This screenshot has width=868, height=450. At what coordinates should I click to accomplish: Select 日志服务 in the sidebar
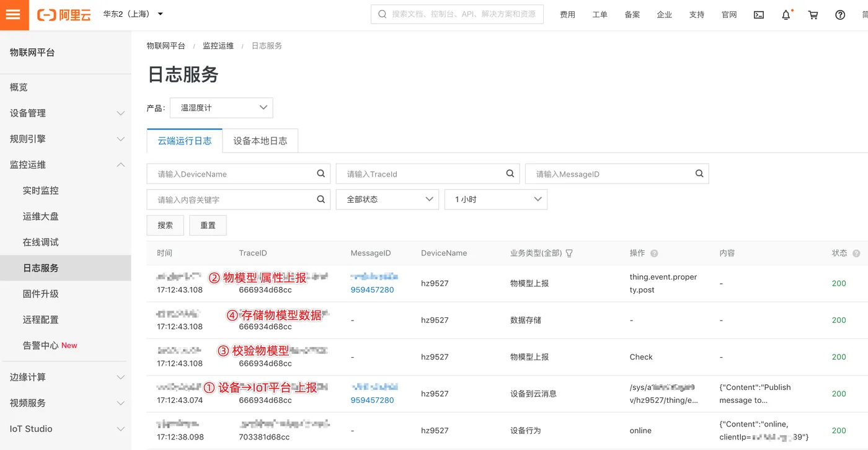66,268
